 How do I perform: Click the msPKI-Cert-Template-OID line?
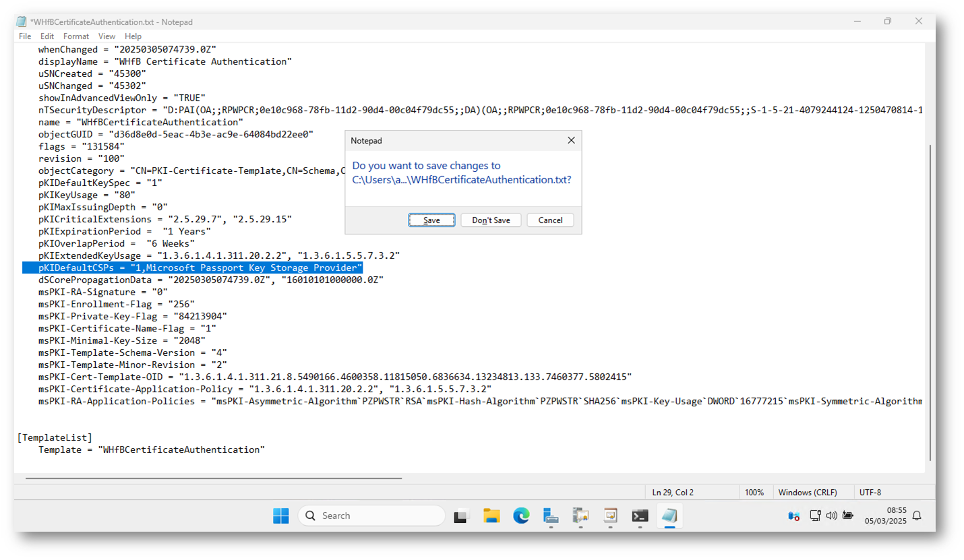[x=334, y=377]
